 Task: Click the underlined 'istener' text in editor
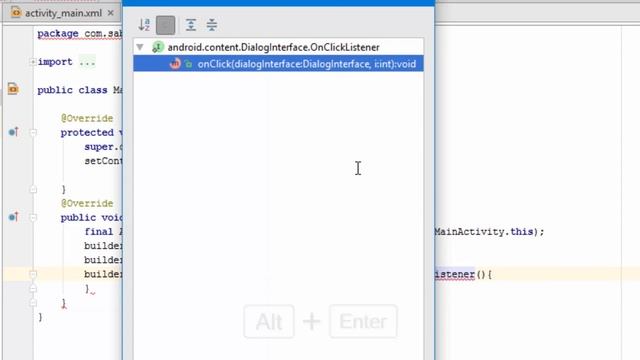coord(455,274)
